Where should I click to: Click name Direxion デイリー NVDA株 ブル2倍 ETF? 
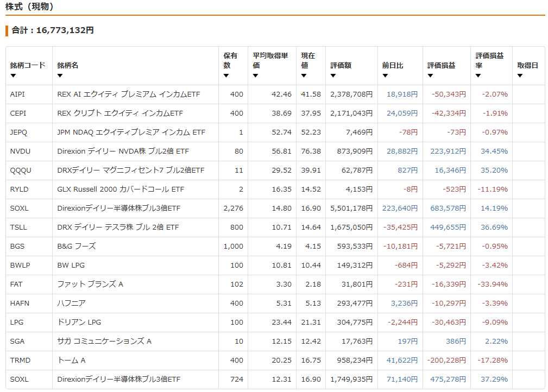click(x=123, y=151)
